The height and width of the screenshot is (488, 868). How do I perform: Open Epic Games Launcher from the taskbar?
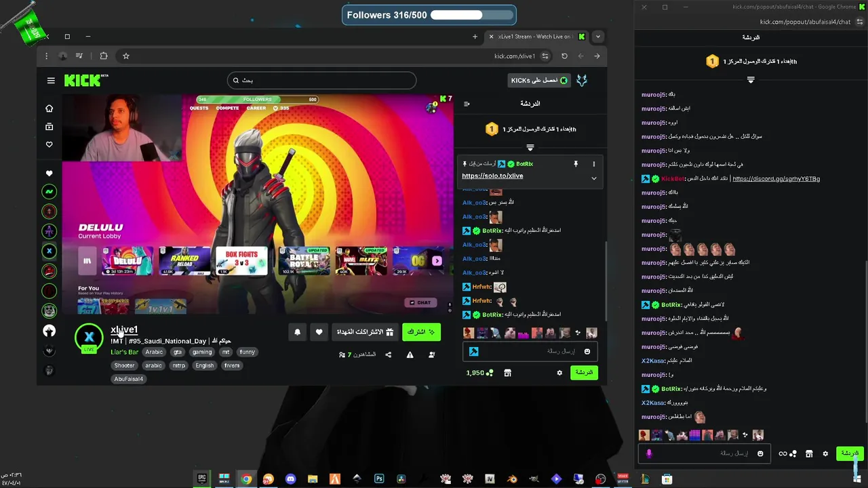tap(201, 479)
